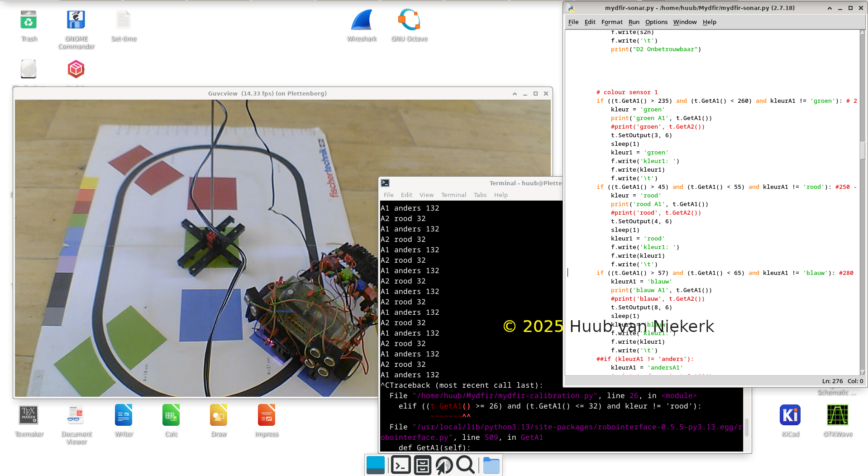
Task: Open the Trash desktop icon
Action: (29, 21)
